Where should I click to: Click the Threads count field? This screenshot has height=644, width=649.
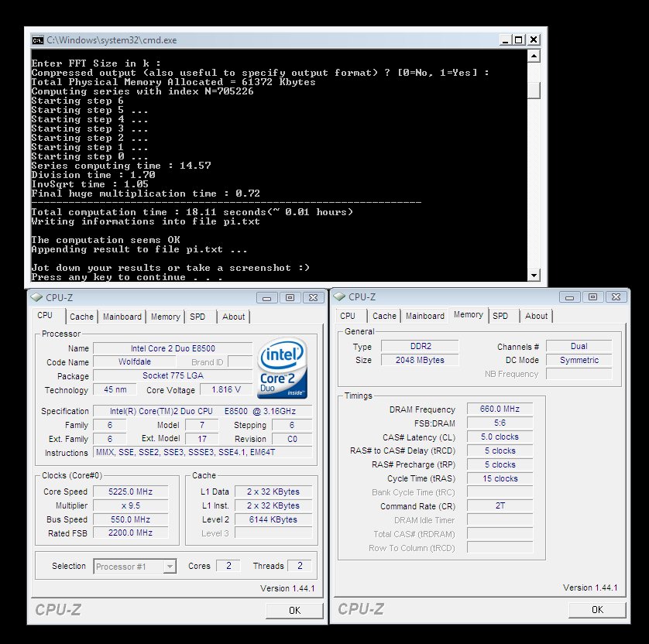pos(300,566)
